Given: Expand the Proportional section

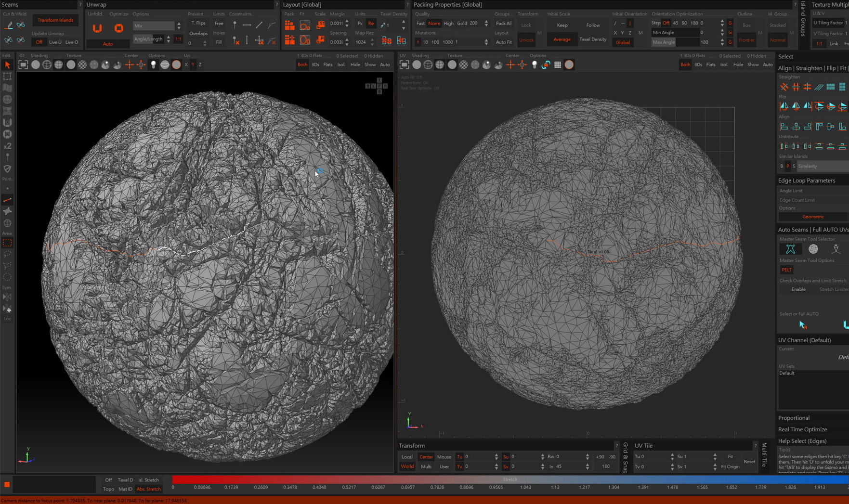Looking at the screenshot, I should coord(794,418).
